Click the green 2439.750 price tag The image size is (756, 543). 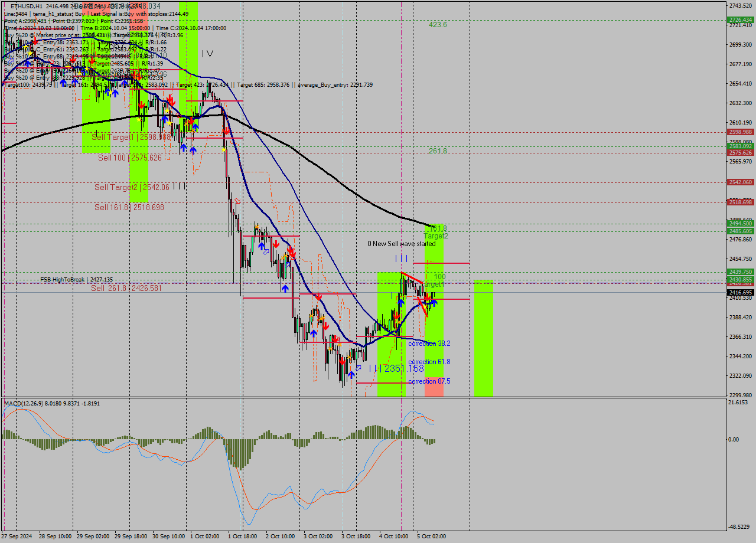741,272
